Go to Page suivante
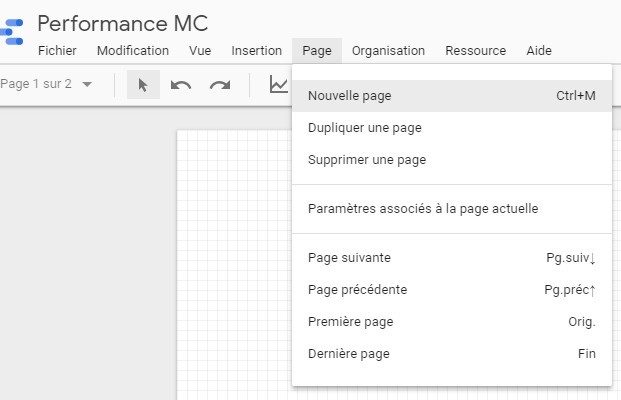 point(349,258)
